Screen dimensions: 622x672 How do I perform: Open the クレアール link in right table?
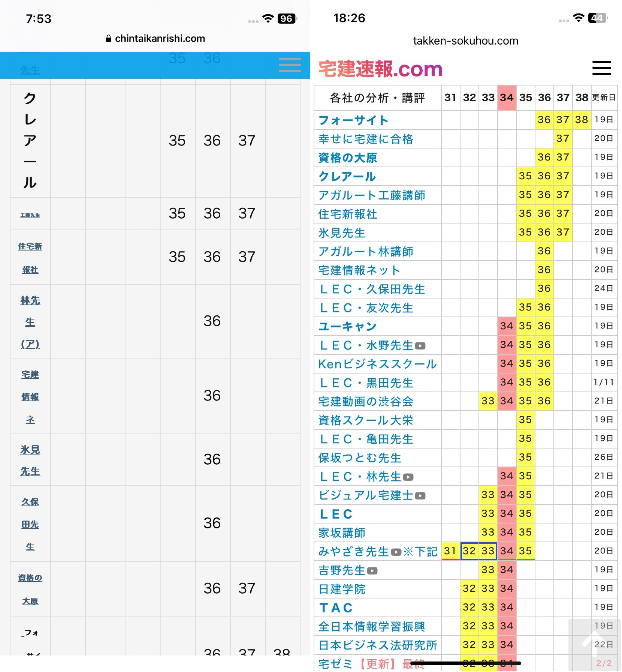pos(347,177)
